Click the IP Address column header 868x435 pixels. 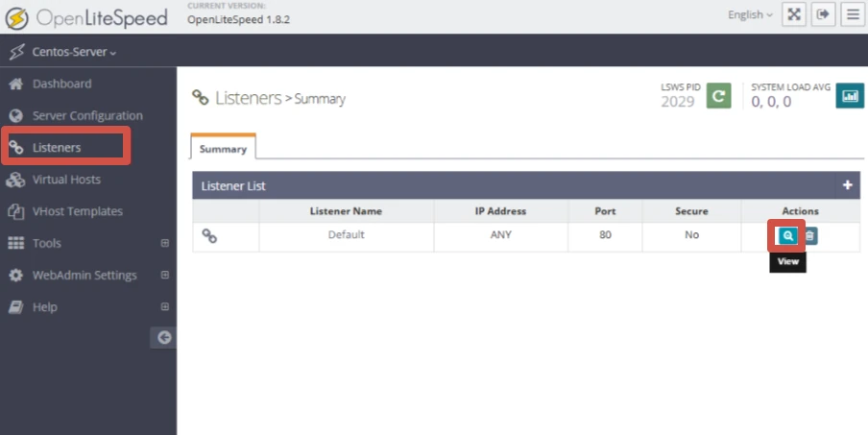500,211
